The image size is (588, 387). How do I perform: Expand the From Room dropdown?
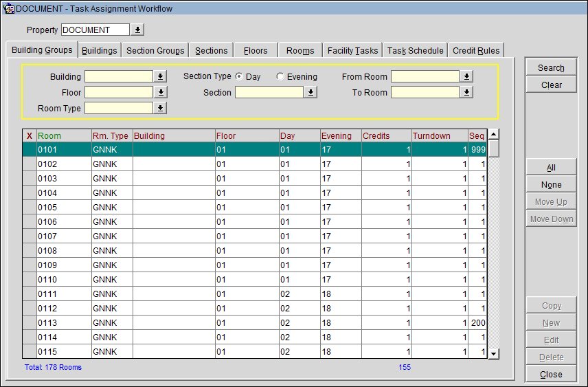pos(467,77)
